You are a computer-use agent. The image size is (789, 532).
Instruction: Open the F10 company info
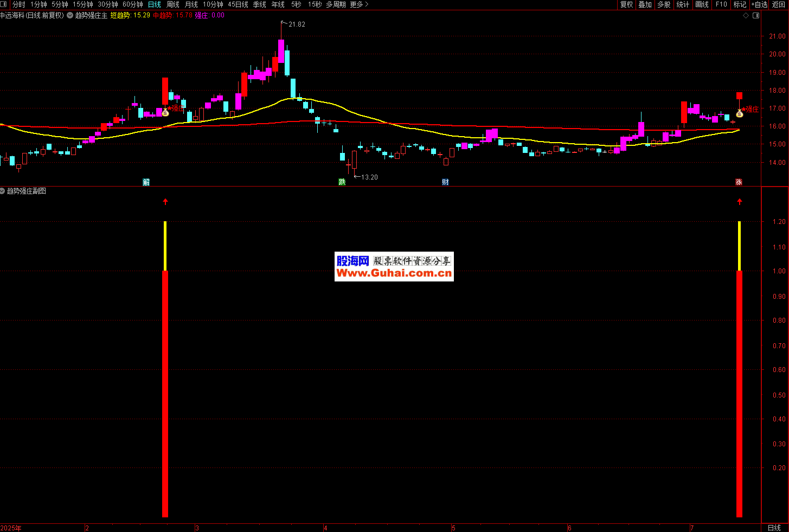(721, 4)
